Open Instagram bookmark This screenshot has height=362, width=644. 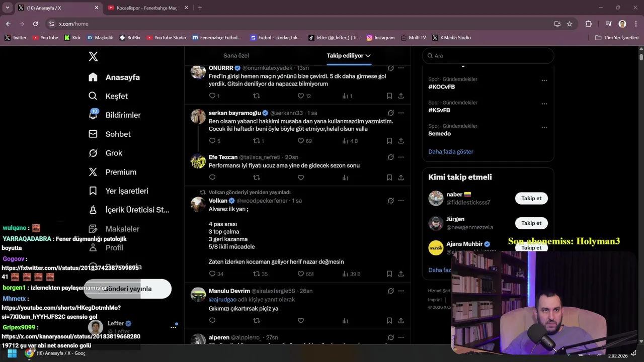380,38
